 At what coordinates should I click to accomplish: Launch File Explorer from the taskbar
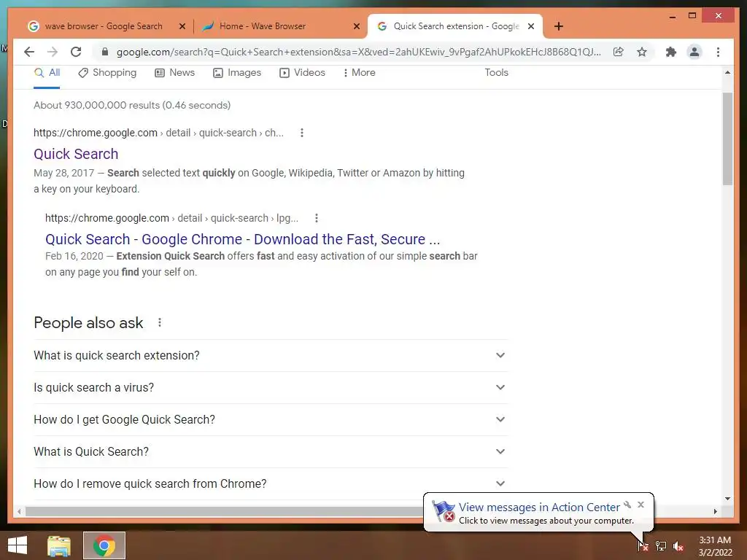click(x=59, y=545)
